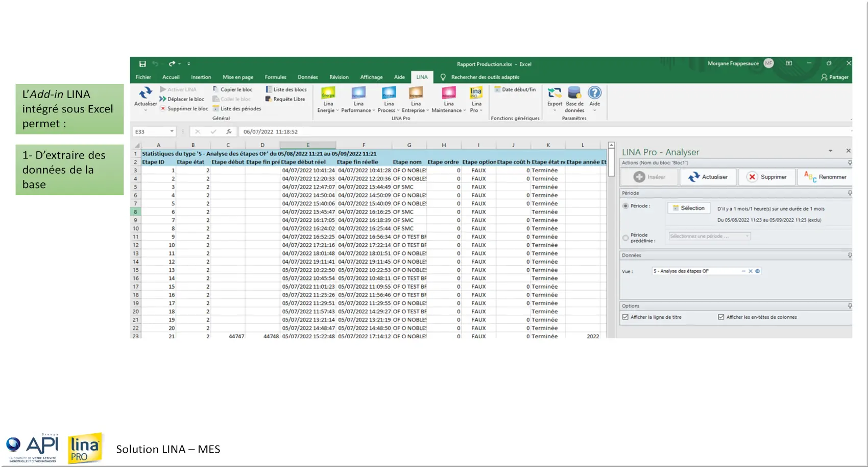Select row 8 header
Image resolution: width=868 pixels, height=467 pixels.
click(x=135, y=212)
